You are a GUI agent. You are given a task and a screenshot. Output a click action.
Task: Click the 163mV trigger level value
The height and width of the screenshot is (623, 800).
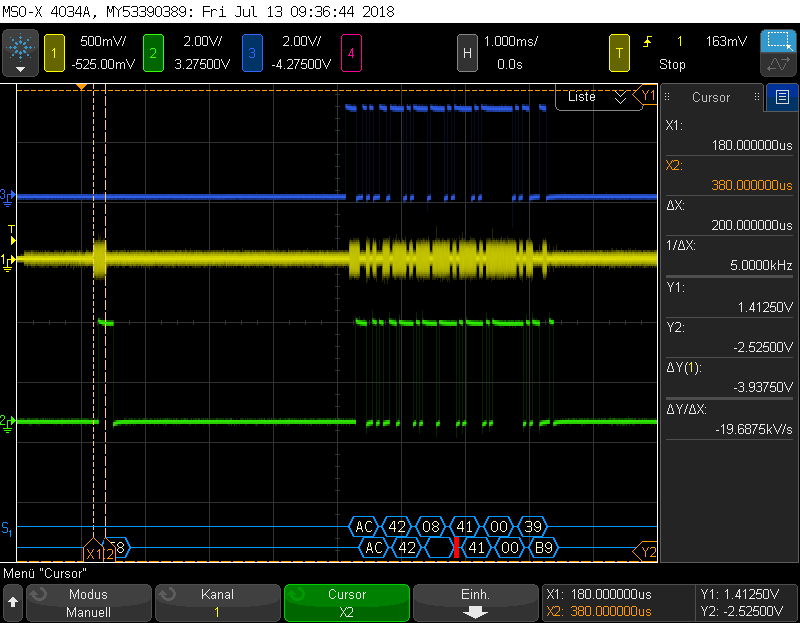click(726, 42)
